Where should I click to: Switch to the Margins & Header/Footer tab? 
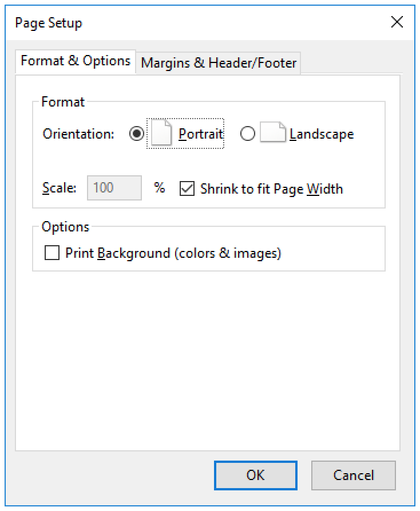(x=219, y=62)
